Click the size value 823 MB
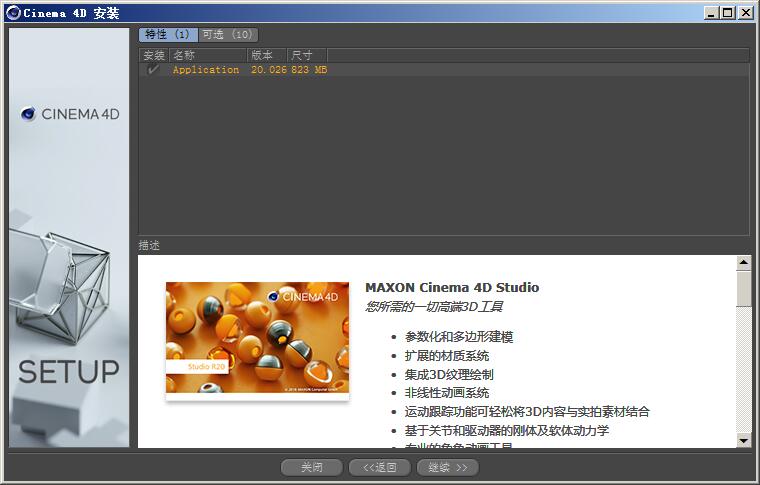 coord(309,70)
